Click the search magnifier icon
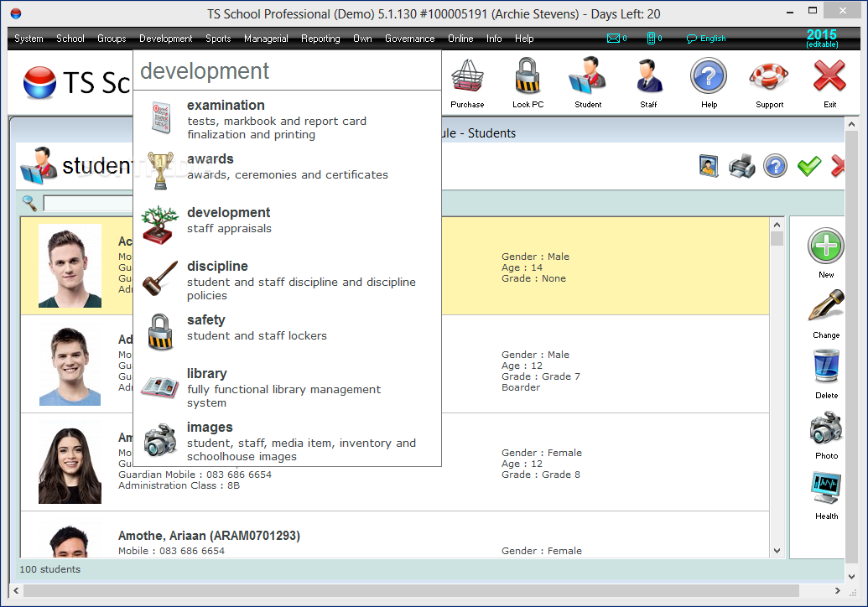This screenshot has width=868, height=607. 29,203
